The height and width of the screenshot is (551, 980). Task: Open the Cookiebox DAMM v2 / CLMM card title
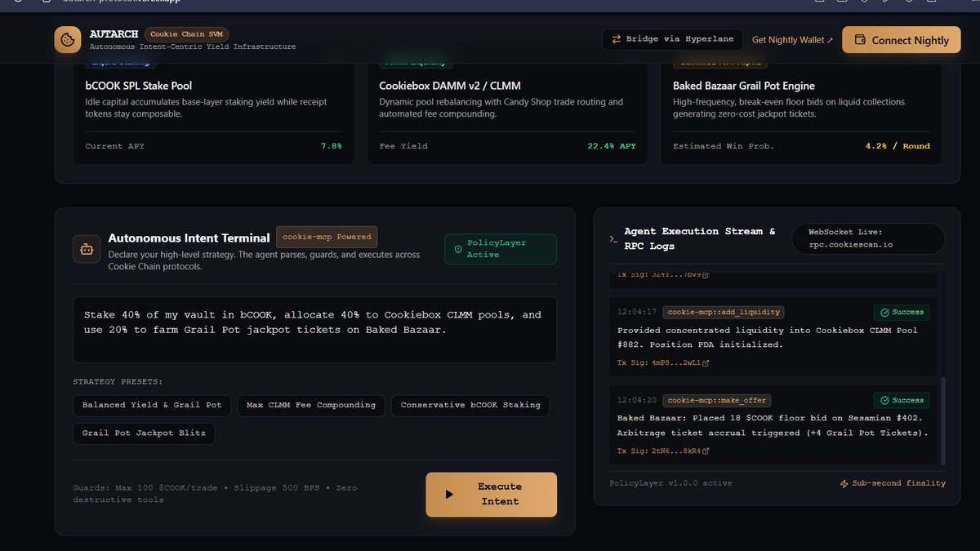click(450, 86)
